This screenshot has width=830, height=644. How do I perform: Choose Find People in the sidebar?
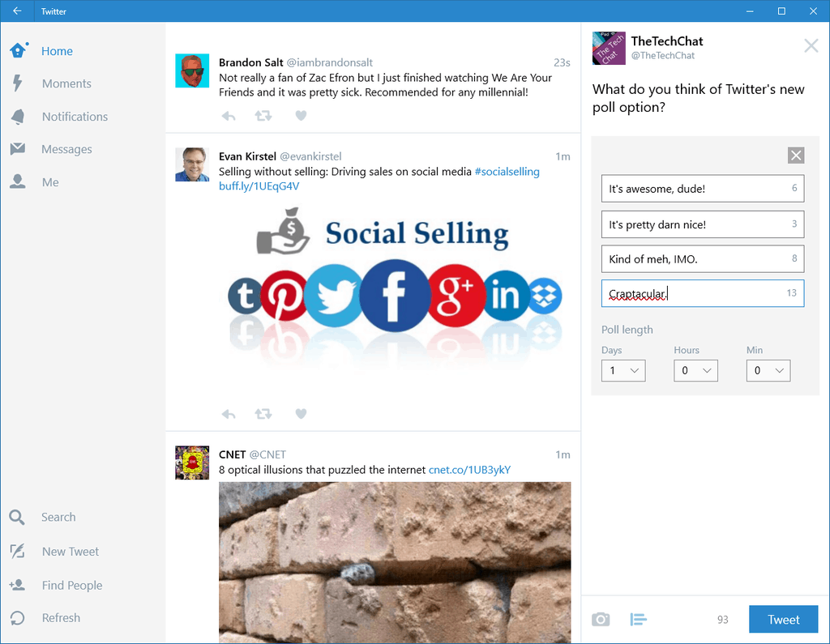pyautogui.click(x=72, y=585)
